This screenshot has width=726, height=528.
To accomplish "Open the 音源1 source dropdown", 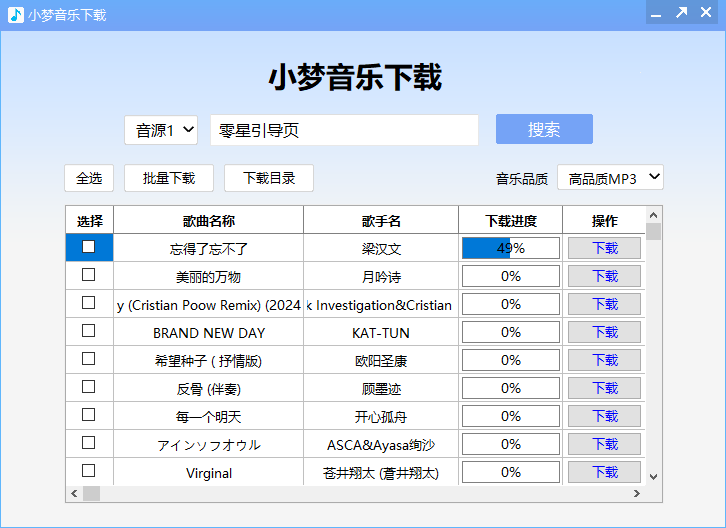I will 161,130.
